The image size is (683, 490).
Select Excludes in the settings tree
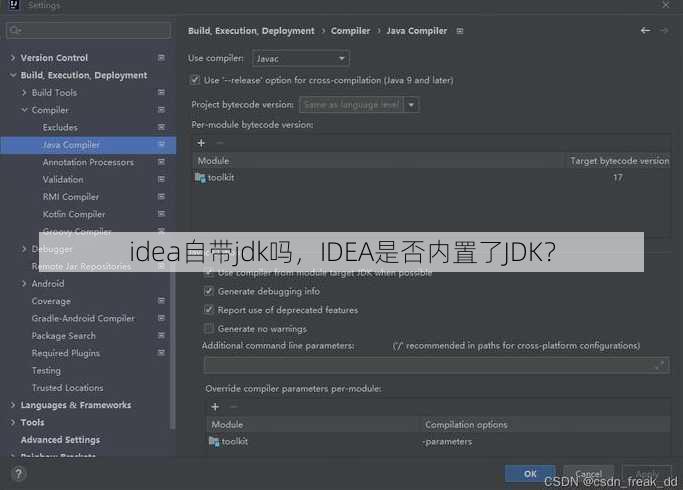coord(60,127)
